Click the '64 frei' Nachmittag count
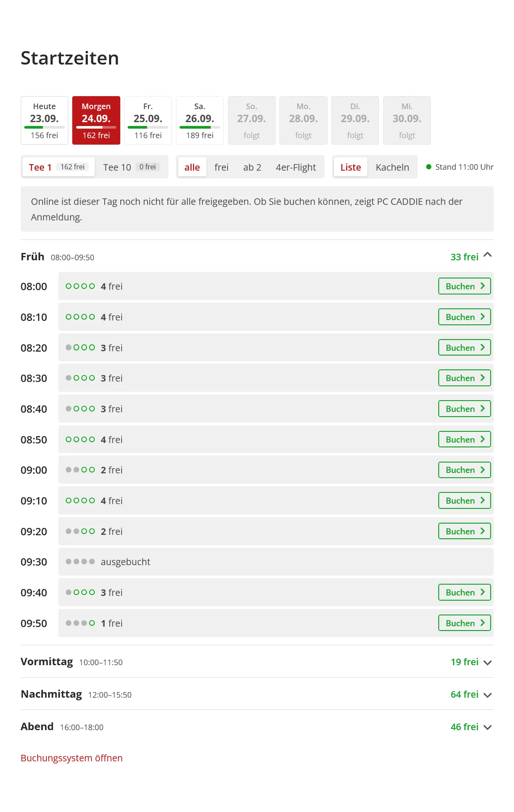Image resolution: width=514 pixels, height=812 pixels. [464, 694]
